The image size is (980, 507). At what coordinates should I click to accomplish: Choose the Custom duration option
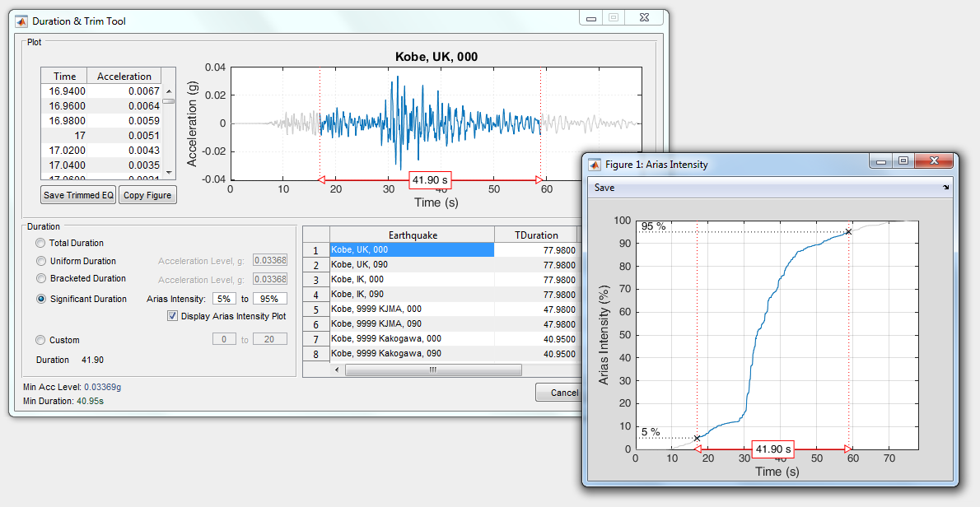(41, 340)
